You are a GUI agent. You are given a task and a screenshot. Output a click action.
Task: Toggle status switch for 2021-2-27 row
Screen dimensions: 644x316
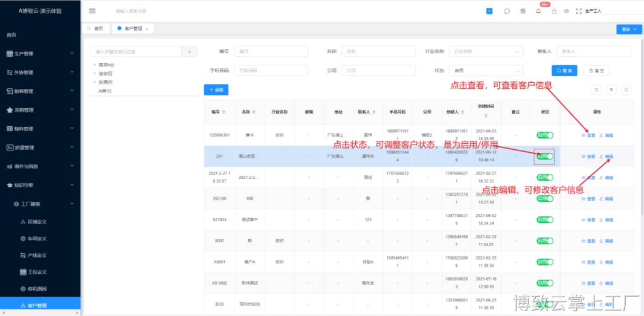[544, 177]
